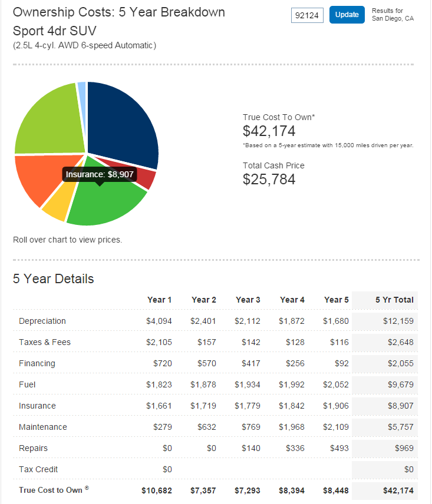Click the ZIP code field showing 92124
The height and width of the screenshot is (504, 432).
click(307, 15)
